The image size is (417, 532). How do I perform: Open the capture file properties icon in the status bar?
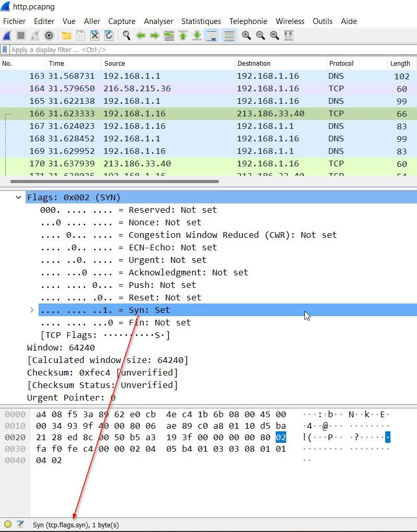(x=20, y=524)
